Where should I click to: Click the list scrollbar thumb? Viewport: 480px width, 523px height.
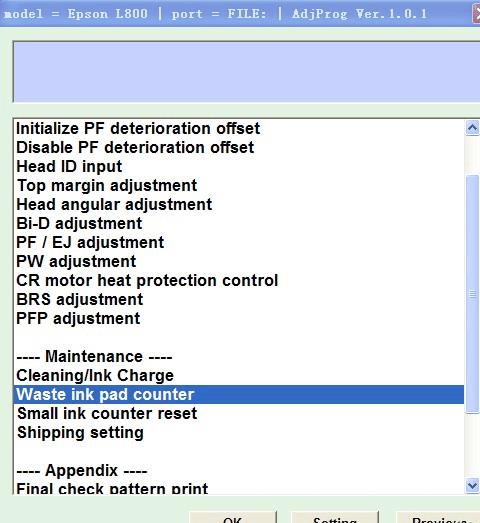(x=472, y=295)
